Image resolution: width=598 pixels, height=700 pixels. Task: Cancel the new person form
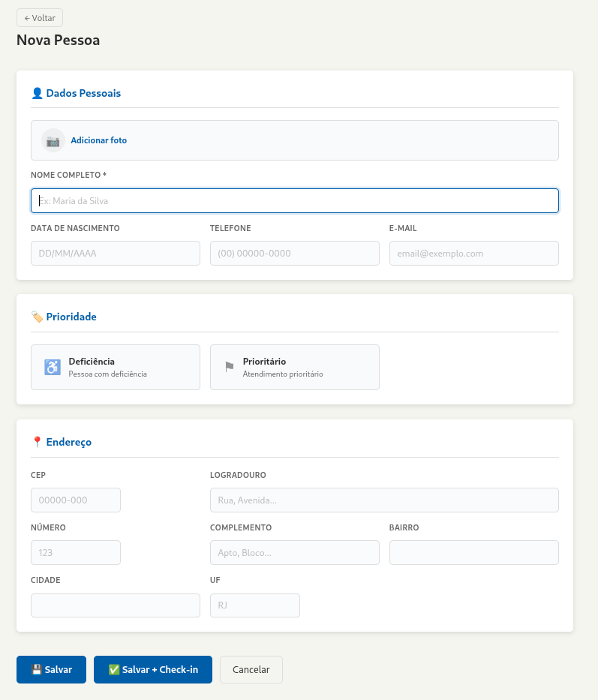pyautogui.click(x=251, y=669)
